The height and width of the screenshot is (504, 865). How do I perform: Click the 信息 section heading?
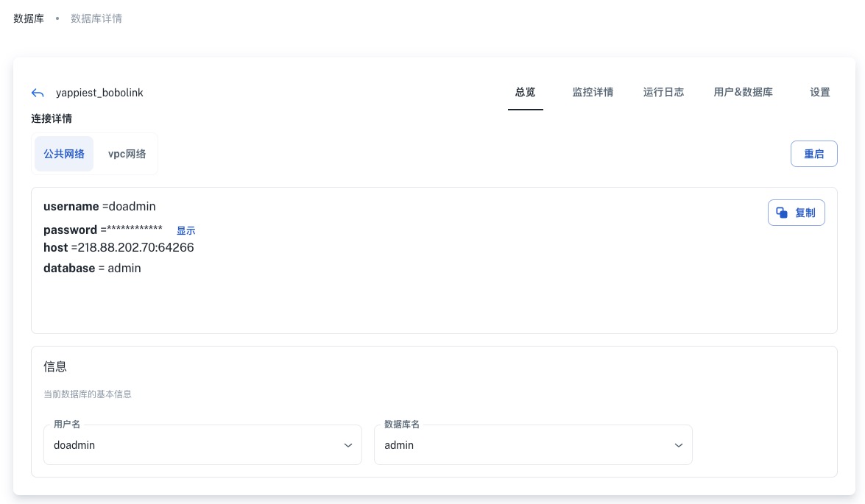55,366
